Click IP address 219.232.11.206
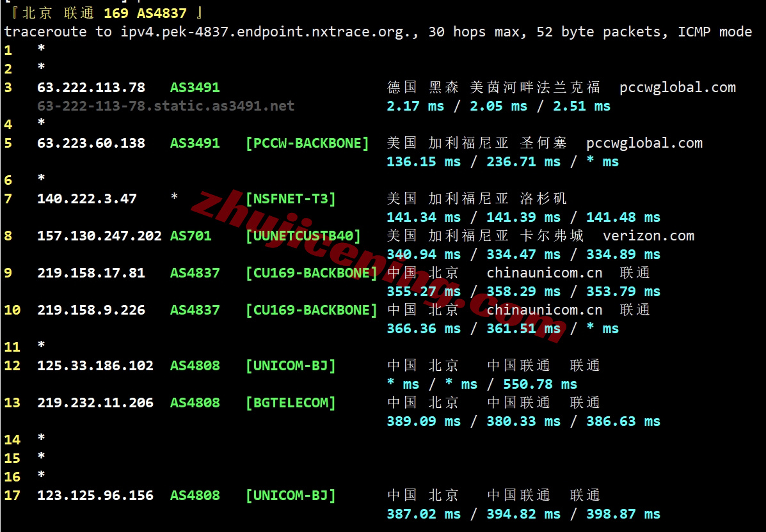This screenshot has height=532, width=766. 95,403
